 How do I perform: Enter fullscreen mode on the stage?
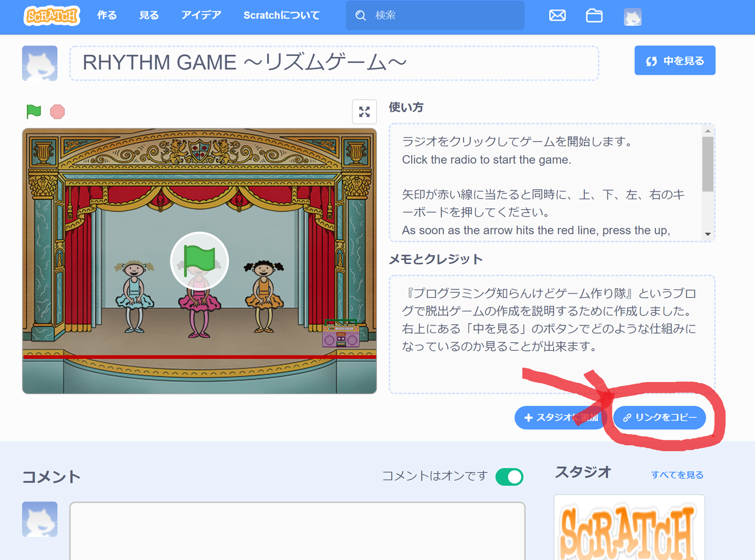point(364,111)
